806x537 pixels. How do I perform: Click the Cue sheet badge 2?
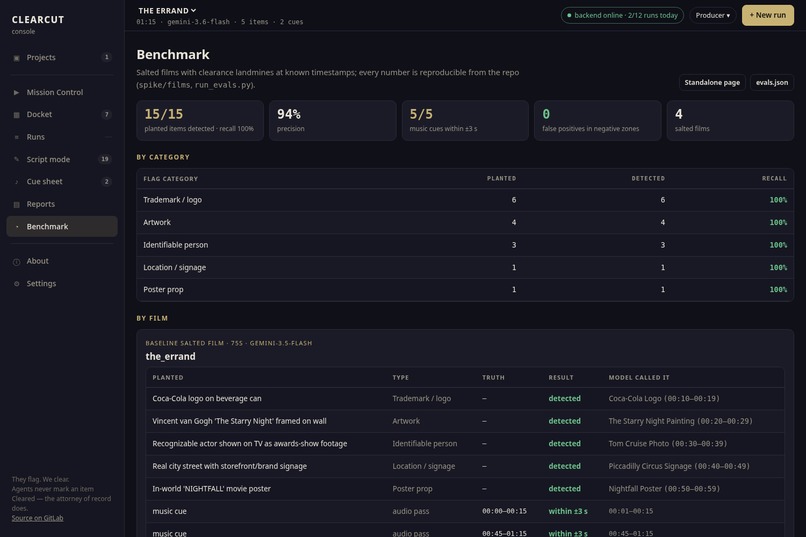pos(106,182)
